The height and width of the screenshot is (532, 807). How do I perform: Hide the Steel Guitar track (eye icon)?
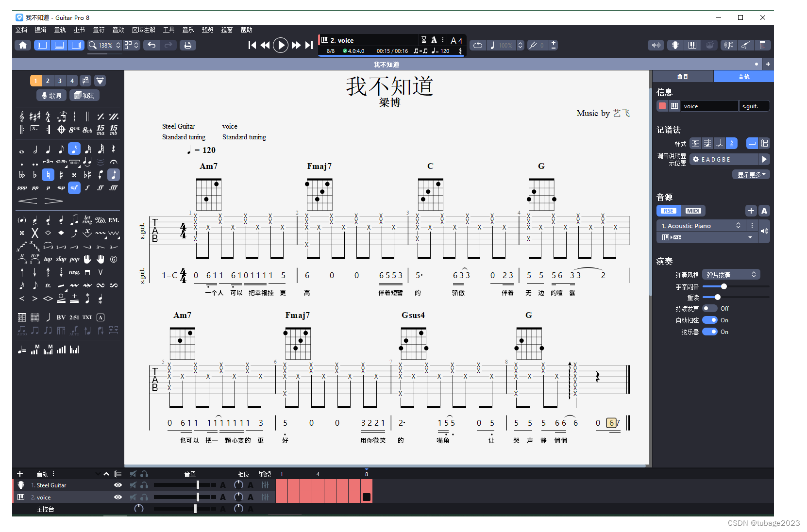click(118, 485)
